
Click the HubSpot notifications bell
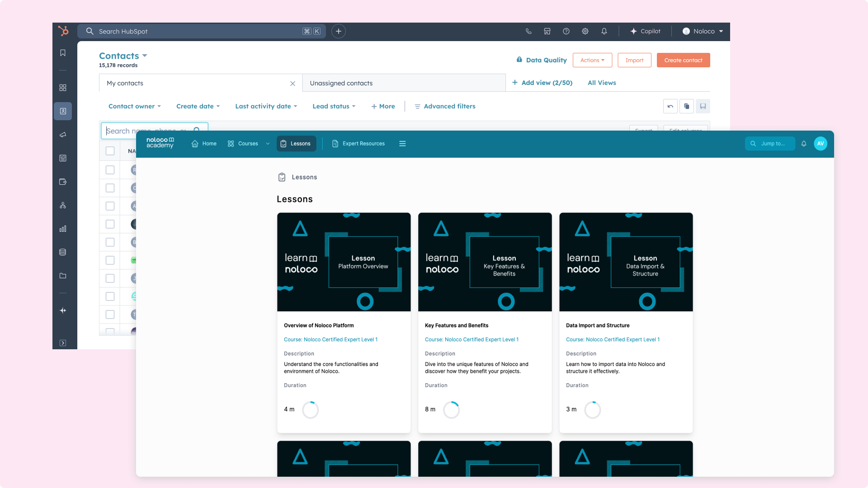pos(604,31)
